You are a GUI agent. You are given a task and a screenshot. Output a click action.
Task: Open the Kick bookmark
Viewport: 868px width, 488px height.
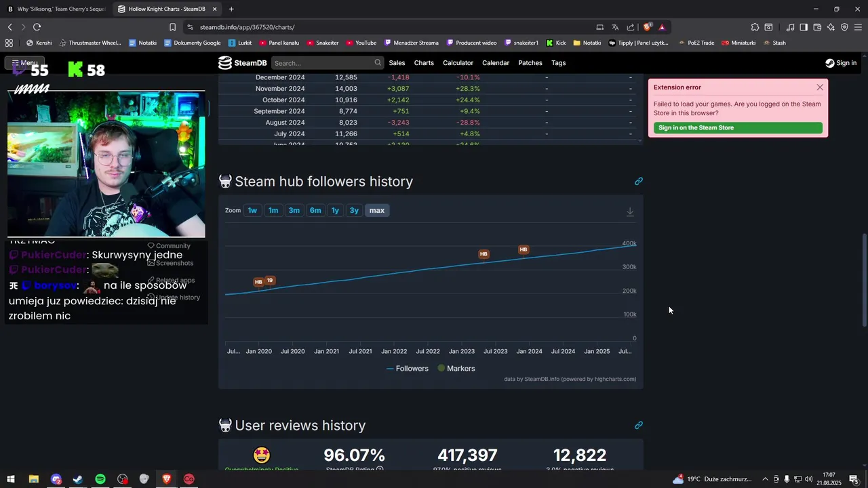point(556,43)
